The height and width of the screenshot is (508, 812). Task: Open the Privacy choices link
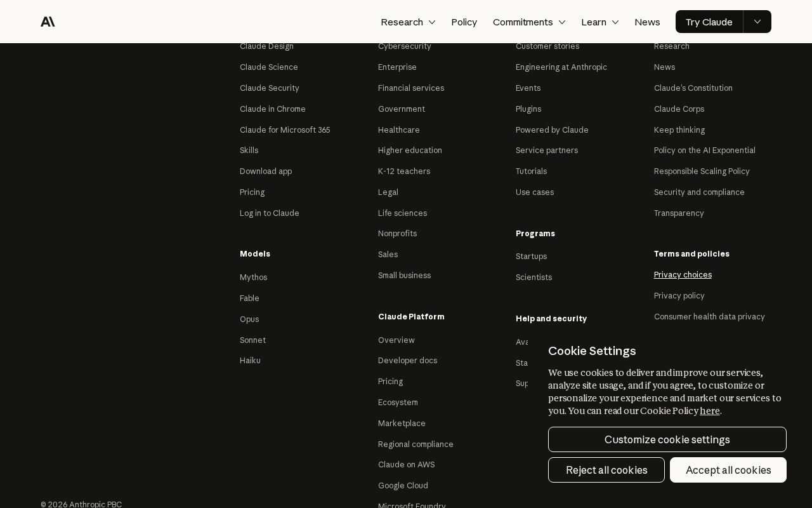click(683, 274)
